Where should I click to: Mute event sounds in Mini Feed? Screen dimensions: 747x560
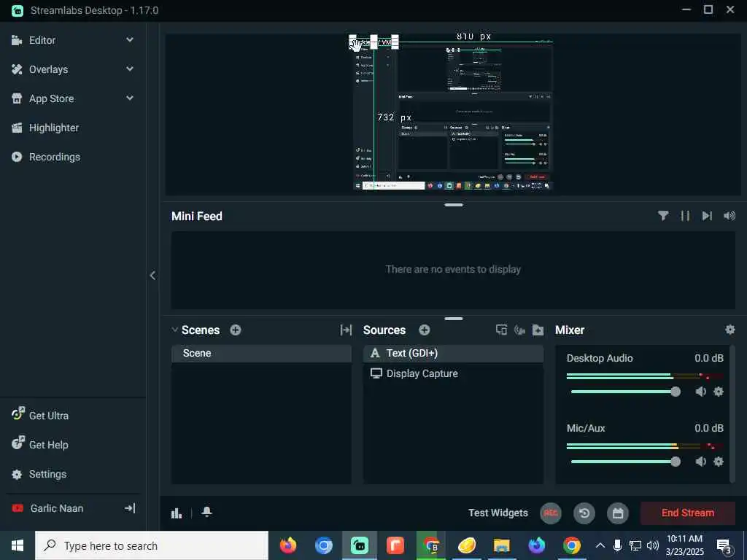pos(729,216)
